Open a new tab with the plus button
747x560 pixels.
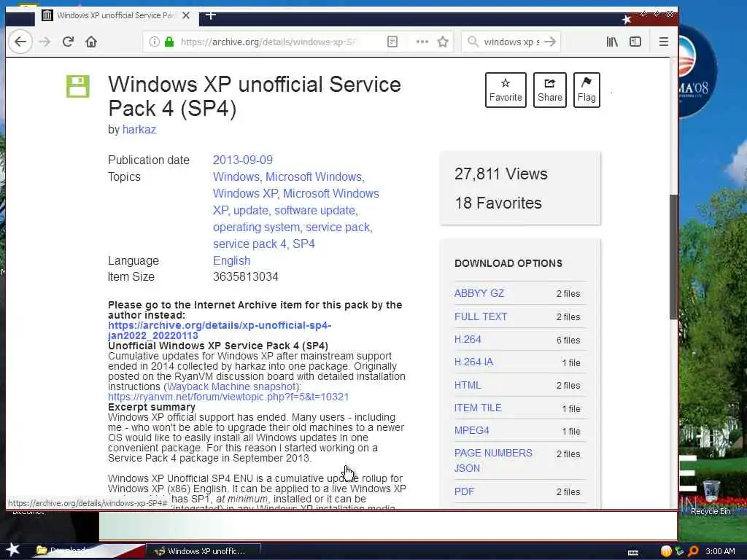pyautogui.click(x=211, y=15)
